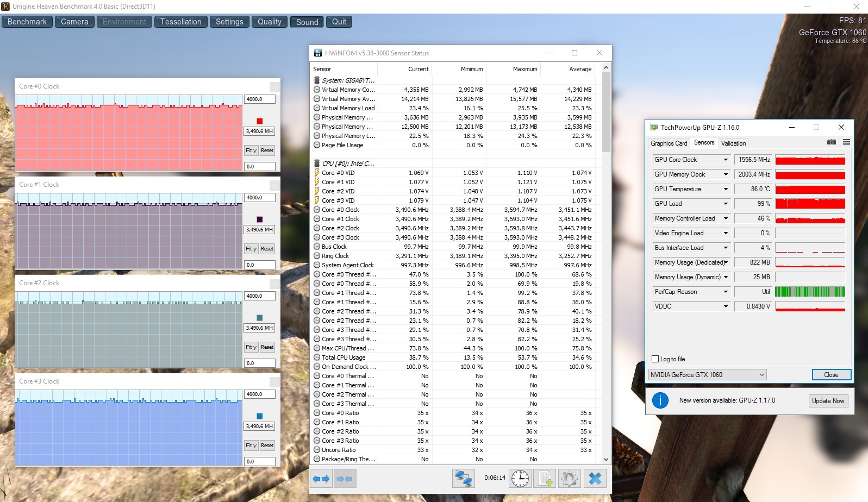
Task: Click the blue color swatch in Core #3 Clock
Action: click(260, 416)
